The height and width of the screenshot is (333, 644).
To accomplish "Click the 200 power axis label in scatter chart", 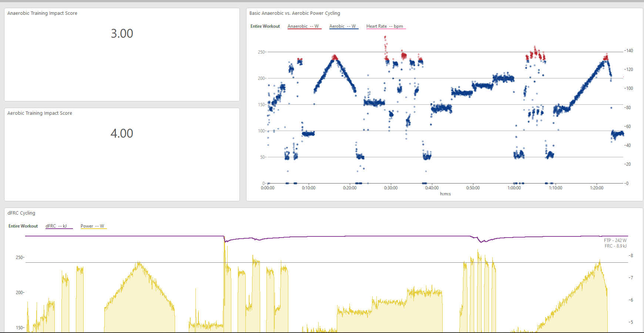I will coord(261,78).
